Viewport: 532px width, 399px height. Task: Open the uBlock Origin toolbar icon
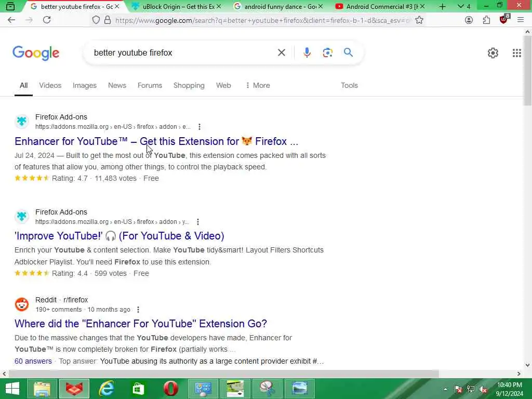[x=504, y=20]
